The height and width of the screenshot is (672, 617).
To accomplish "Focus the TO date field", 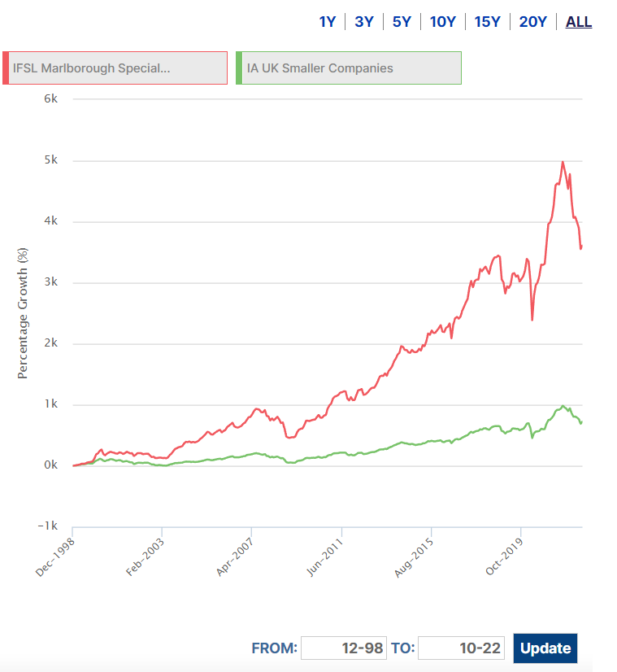I will pyautogui.click(x=461, y=648).
